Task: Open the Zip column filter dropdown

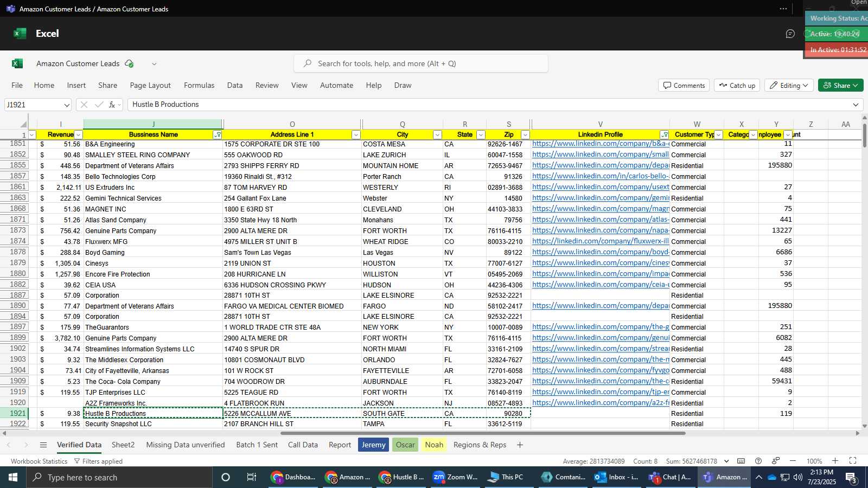Action: 525,135
